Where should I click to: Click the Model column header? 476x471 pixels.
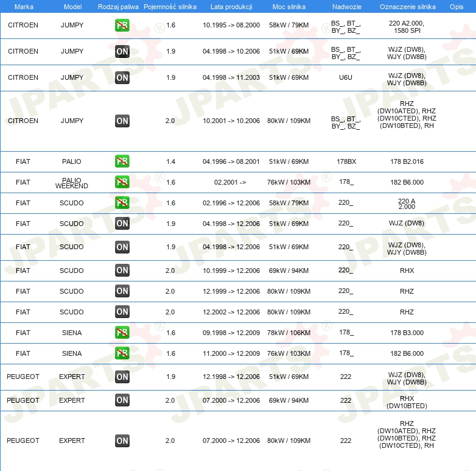(72, 7)
